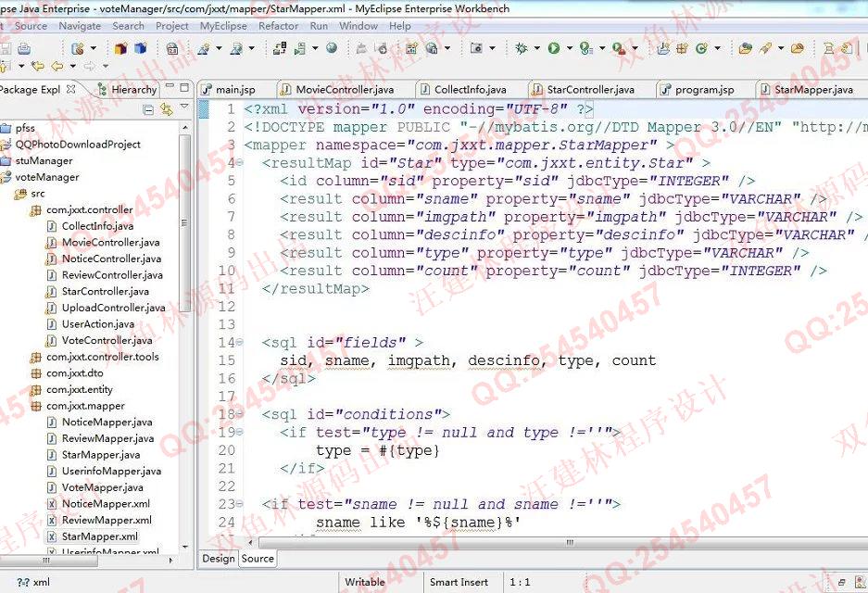Open the Debug dropdown arrow
868x593 pixels.
[x=536, y=49]
